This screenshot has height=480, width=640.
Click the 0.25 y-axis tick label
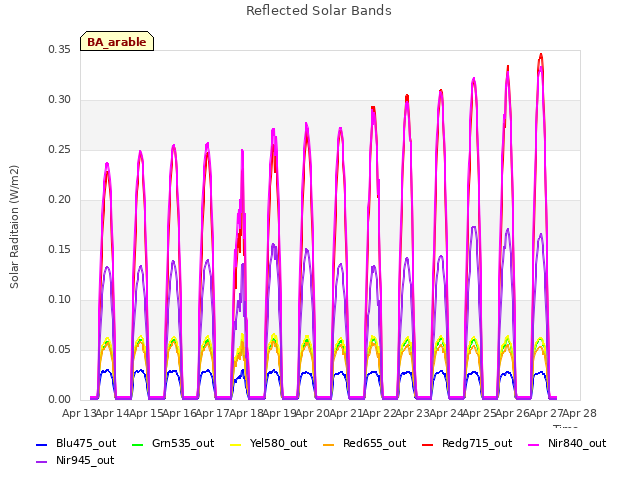pos(59,150)
